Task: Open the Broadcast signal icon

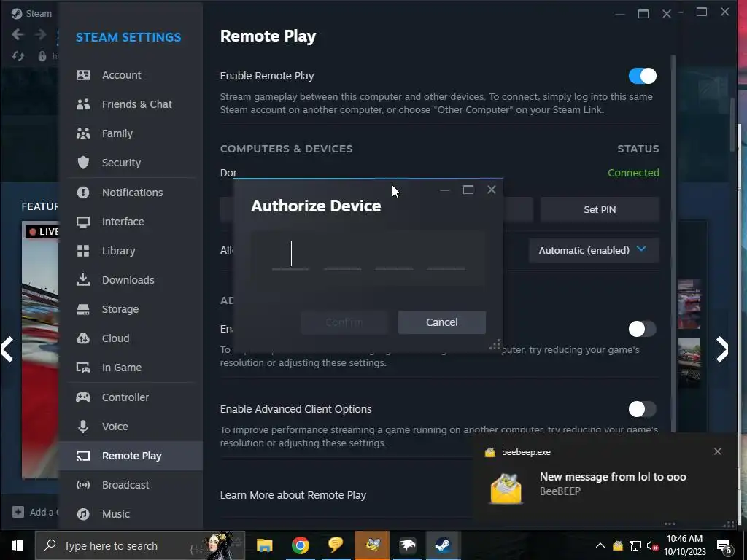Action: [83, 485]
